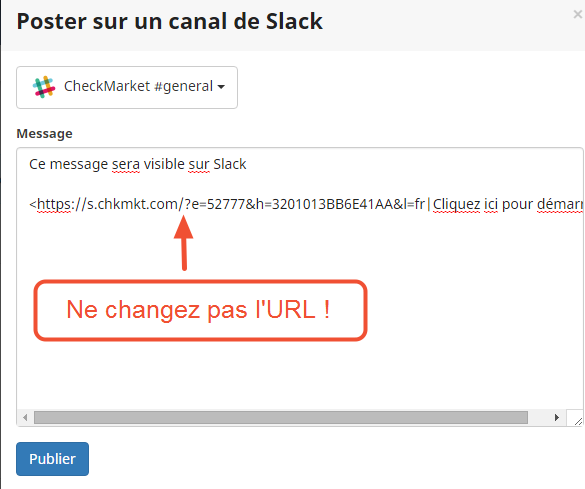Click the 'Cliquez ici pour démarrer' text
The width and height of the screenshot is (585, 489).
pos(507,204)
